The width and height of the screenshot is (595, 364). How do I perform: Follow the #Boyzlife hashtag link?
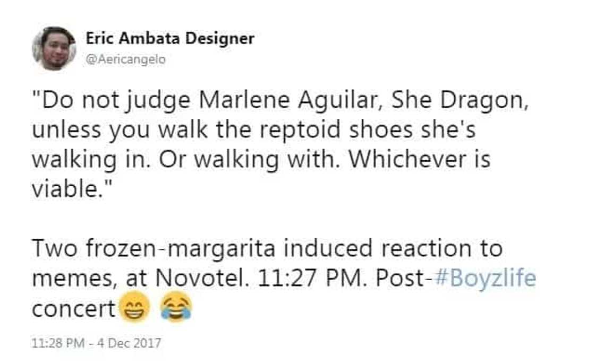point(485,278)
